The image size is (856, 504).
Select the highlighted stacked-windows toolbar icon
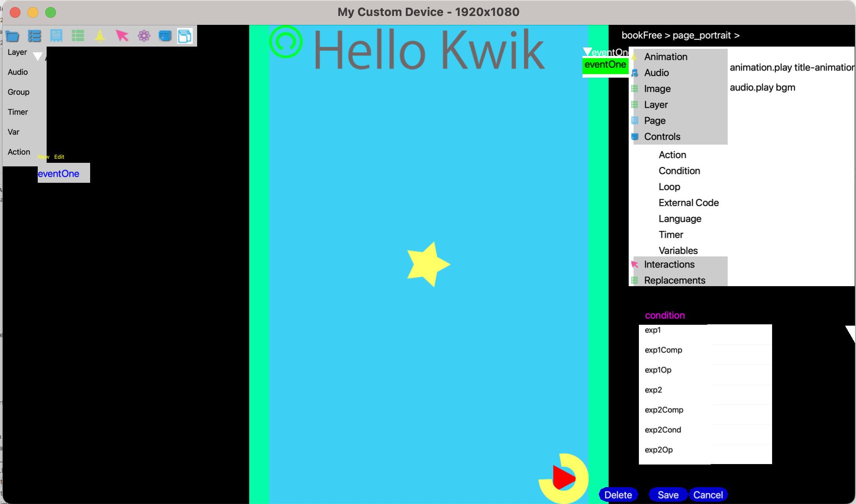click(x=185, y=36)
